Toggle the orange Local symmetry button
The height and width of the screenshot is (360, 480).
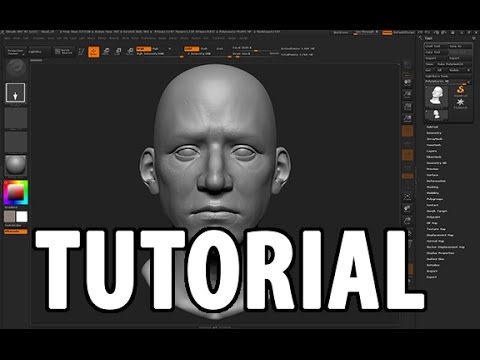point(407,155)
